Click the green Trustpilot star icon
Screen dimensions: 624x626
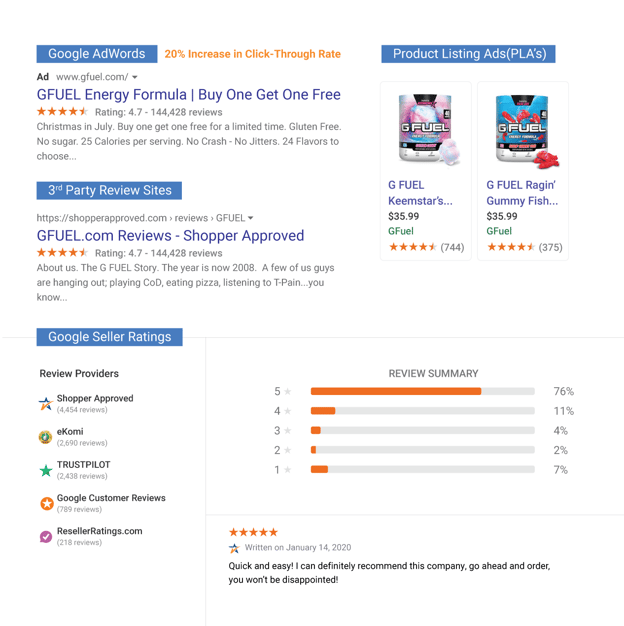click(46, 470)
